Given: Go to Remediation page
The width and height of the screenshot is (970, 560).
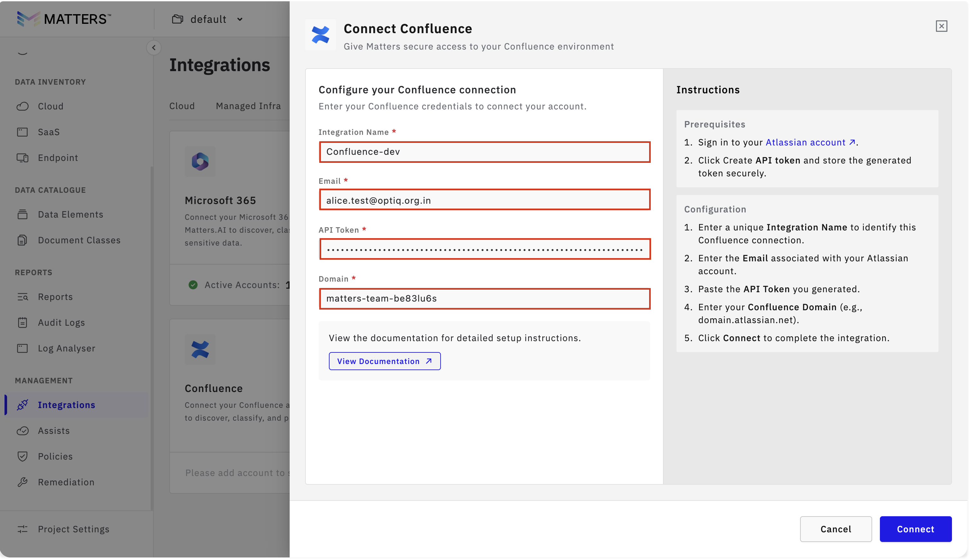Looking at the screenshot, I should tap(66, 482).
